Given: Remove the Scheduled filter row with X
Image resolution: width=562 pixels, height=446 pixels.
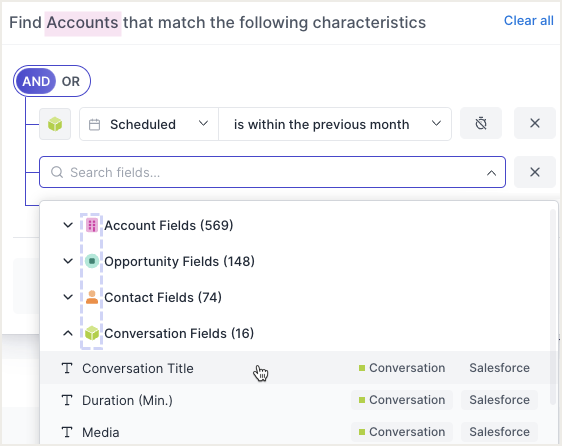Looking at the screenshot, I should pos(535,123).
